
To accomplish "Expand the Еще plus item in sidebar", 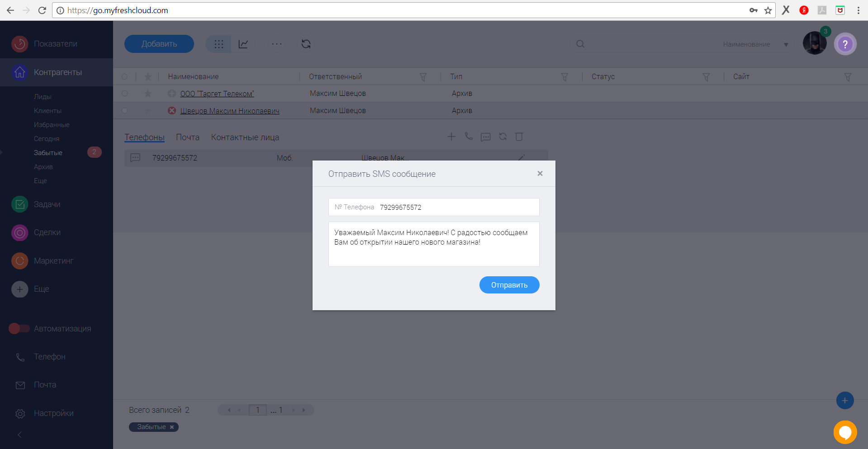I will click(30, 289).
